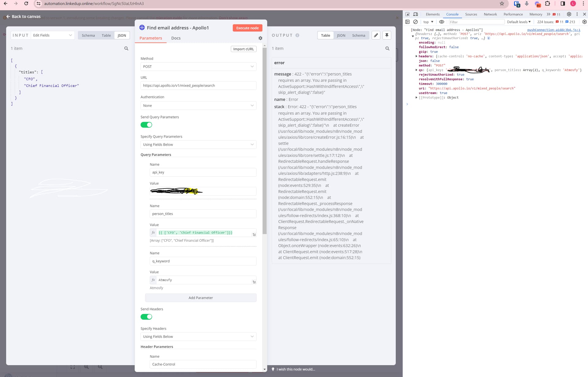
Task: Click the edit output pencil icon
Action: coord(376,35)
